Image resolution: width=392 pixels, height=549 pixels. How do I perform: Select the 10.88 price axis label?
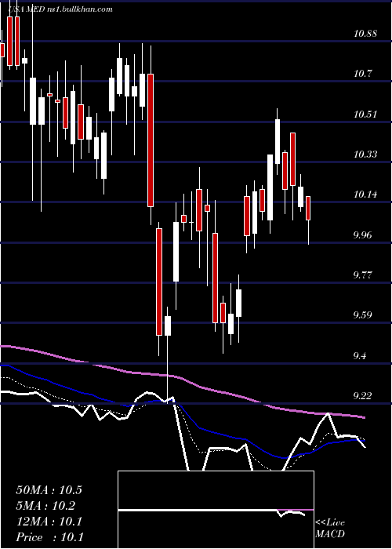pos(365,34)
